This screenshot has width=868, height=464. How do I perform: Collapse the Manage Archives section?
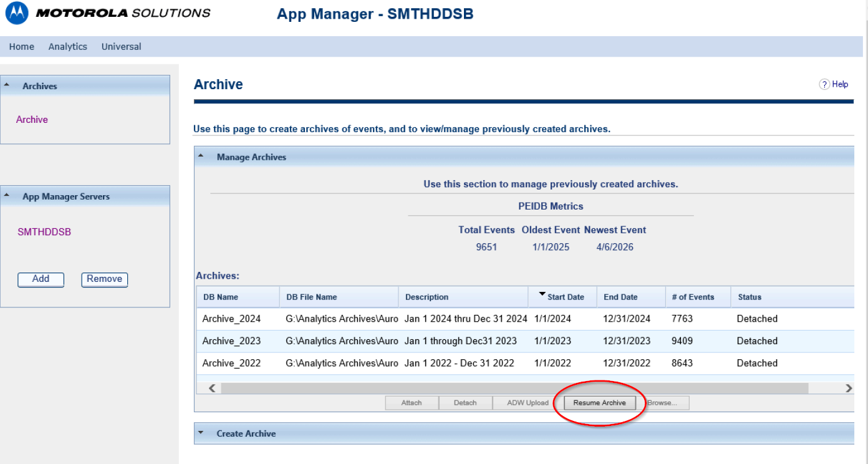pyautogui.click(x=201, y=157)
